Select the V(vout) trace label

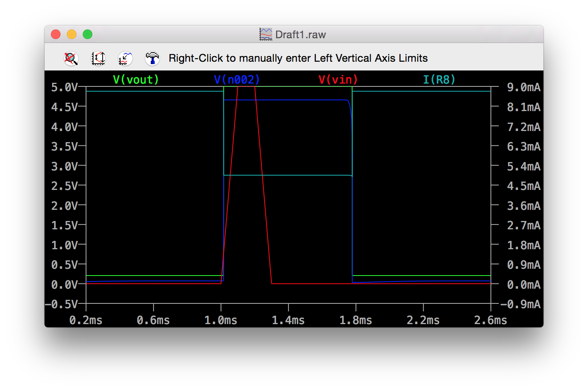(136, 80)
